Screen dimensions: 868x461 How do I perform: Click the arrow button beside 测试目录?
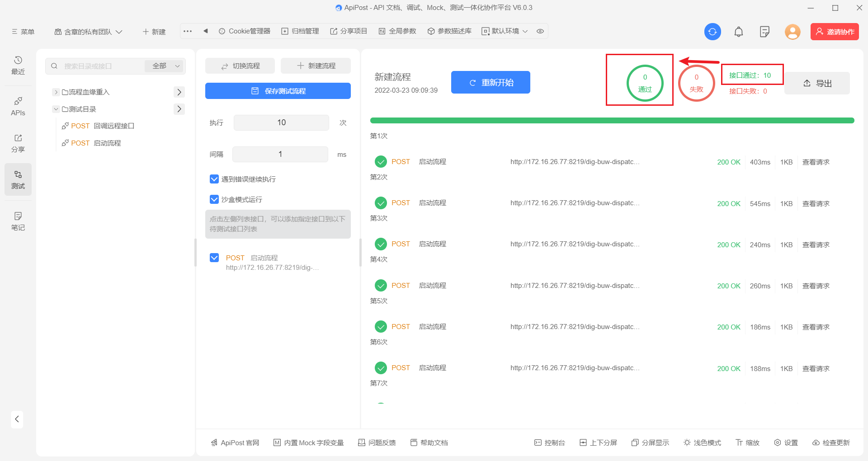pyautogui.click(x=179, y=109)
